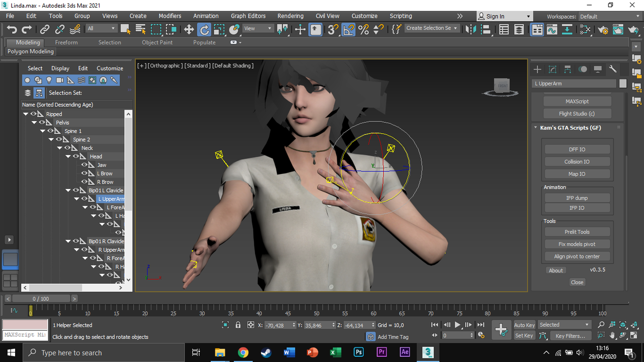Image resolution: width=644 pixels, height=362 pixels.
Task: Open the Modifiers menu
Action: (170, 16)
